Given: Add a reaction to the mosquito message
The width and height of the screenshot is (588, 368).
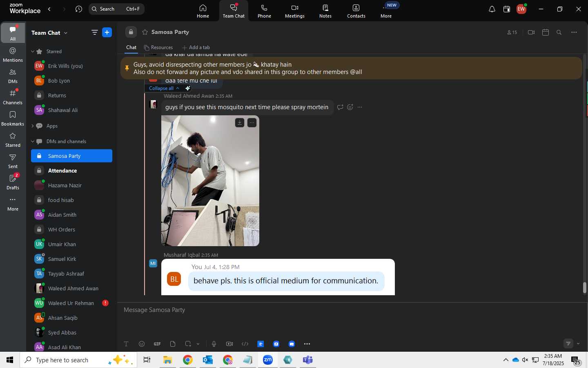Looking at the screenshot, I should pos(350,107).
